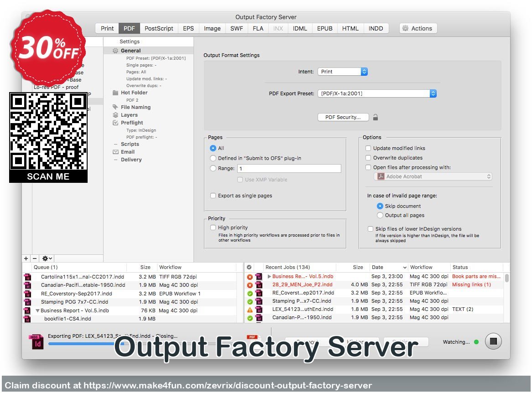
Task: Click the Actions gear icon
Action: click(406, 28)
